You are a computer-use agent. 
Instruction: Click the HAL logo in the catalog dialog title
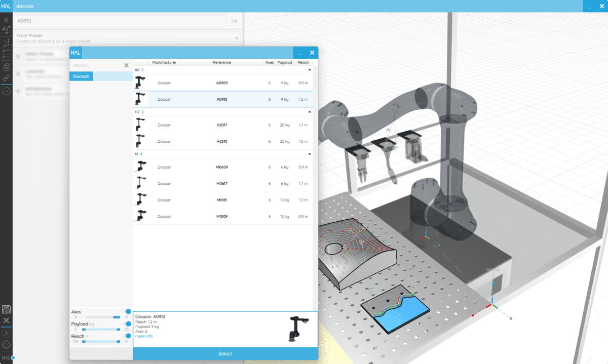pos(75,53)
